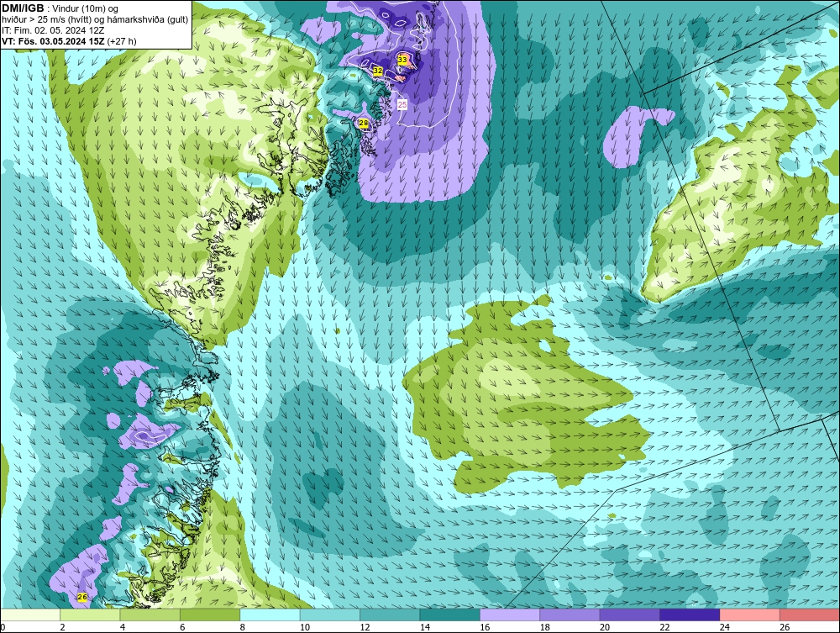Click the legend tick label 12
The width and height of the screenshot is (840, 633).
pyautogui.click(x=365, y=627)
